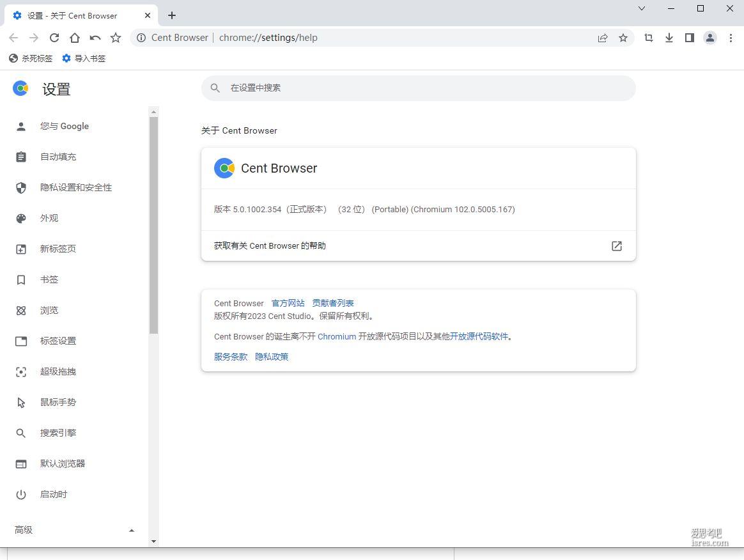Open the 官方网站 link
Image resolution: width=744 pixels, height=560 pixels.
[288, 303]
